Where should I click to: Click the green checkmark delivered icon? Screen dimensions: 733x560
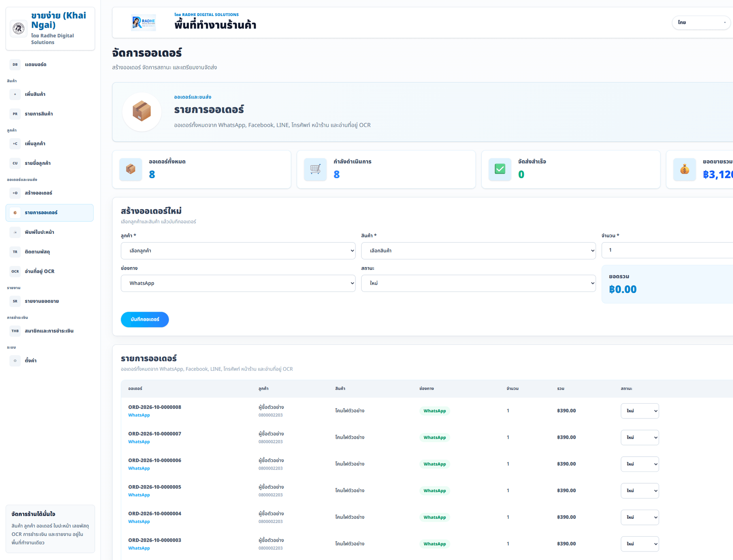tap(500, 169)
